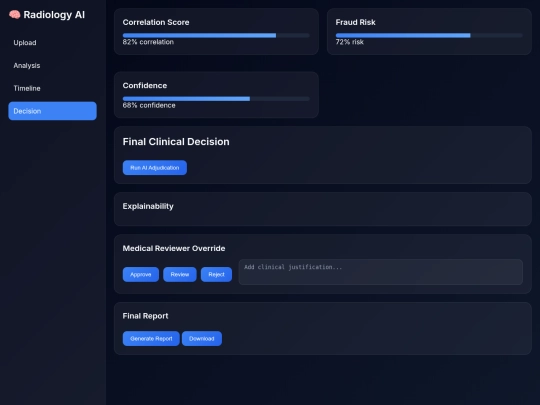Image resolution: width=540 pixels, height=405 pixels.
Task: Click the brain logo icon
Action: (x=14, y=15)
